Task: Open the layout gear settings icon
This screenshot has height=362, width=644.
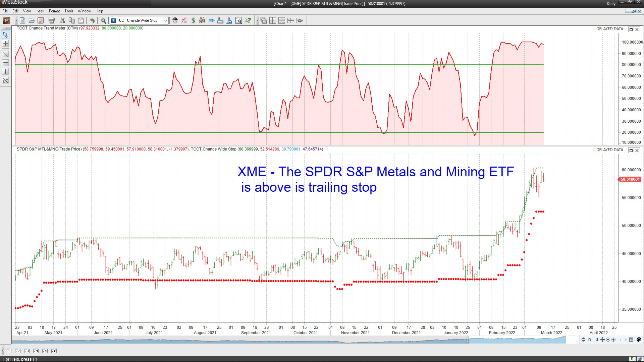Action: 300,20
